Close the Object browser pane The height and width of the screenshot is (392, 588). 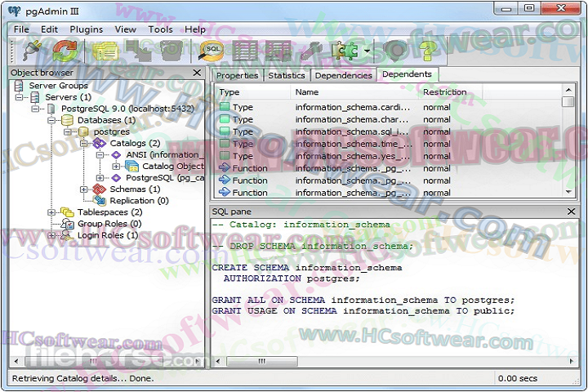click(197, 73)
